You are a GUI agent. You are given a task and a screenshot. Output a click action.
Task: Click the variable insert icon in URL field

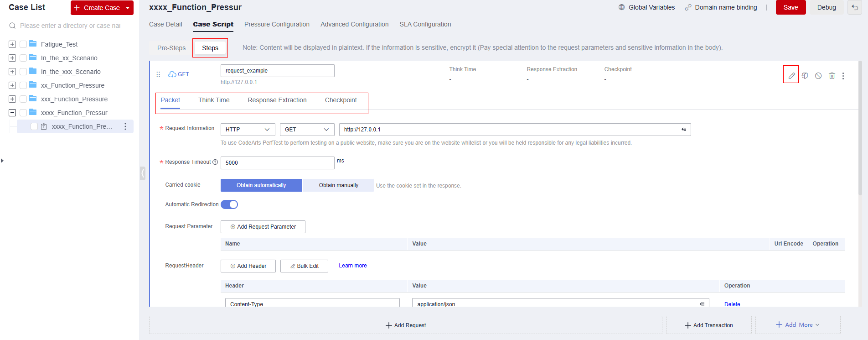coord(684,130)
